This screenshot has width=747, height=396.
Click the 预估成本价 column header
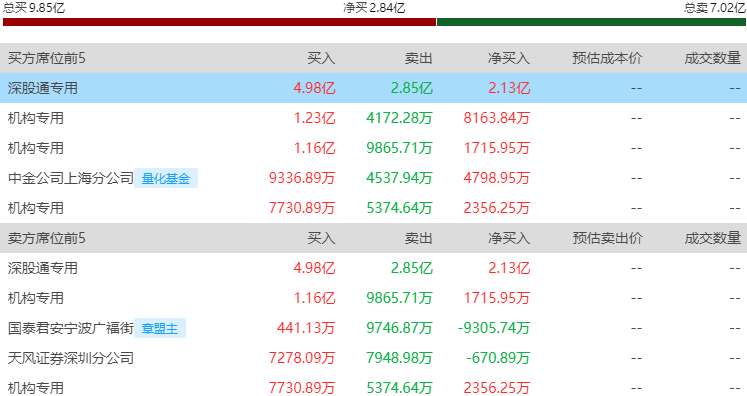607,58
